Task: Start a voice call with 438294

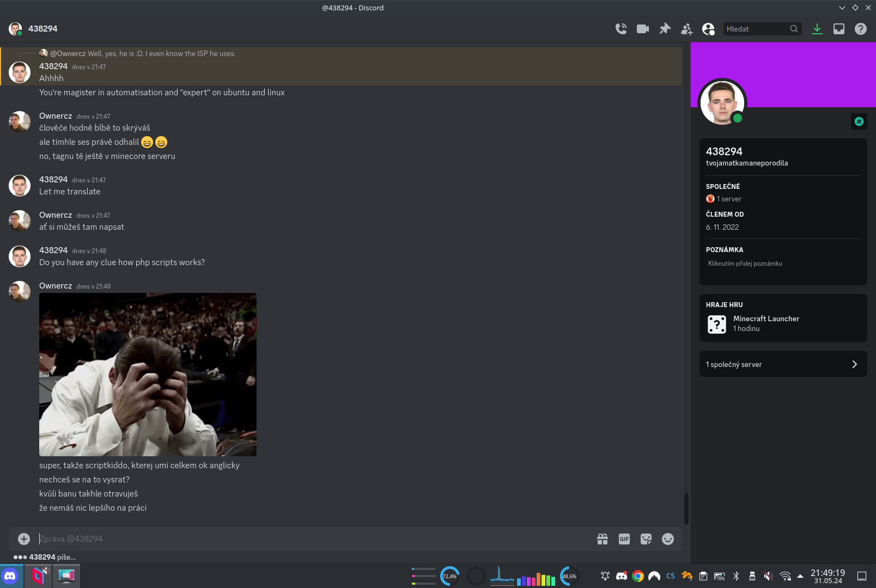Action: [x=621, y=29]
